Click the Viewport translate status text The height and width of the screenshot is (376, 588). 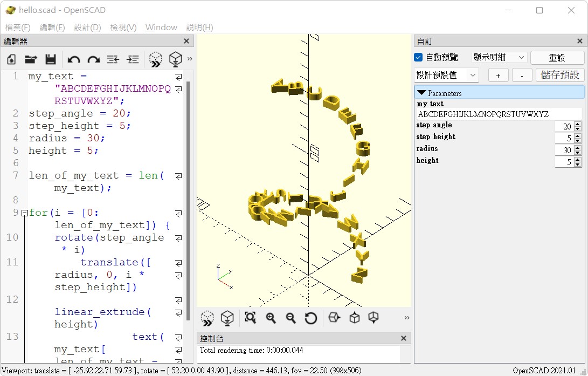click(181, 371)
